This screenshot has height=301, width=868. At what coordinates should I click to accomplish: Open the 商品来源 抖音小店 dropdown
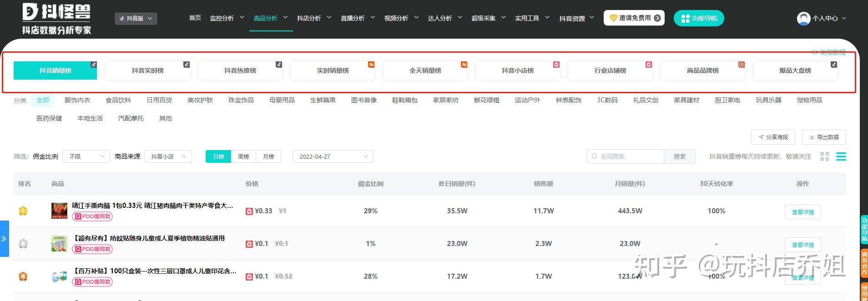(168, 156)
